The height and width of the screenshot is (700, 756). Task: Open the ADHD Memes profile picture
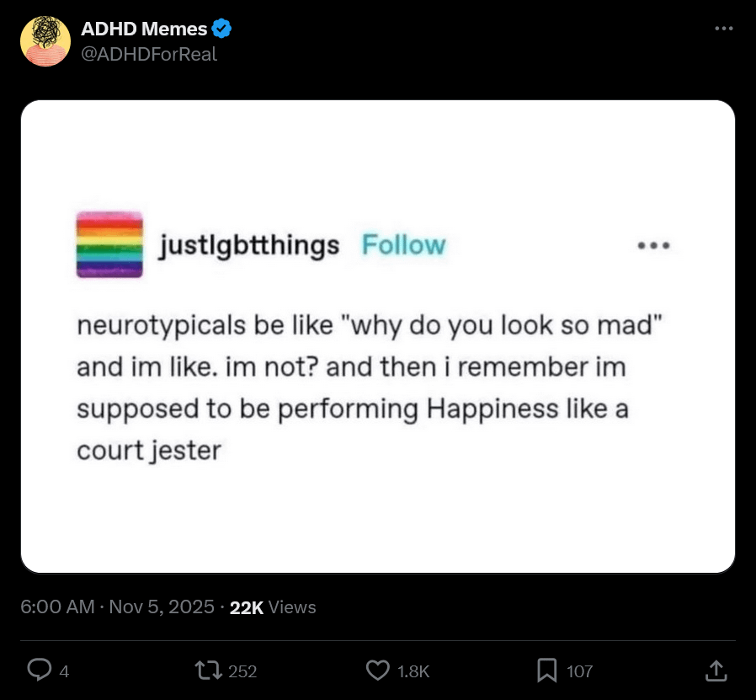click(45, 41)
